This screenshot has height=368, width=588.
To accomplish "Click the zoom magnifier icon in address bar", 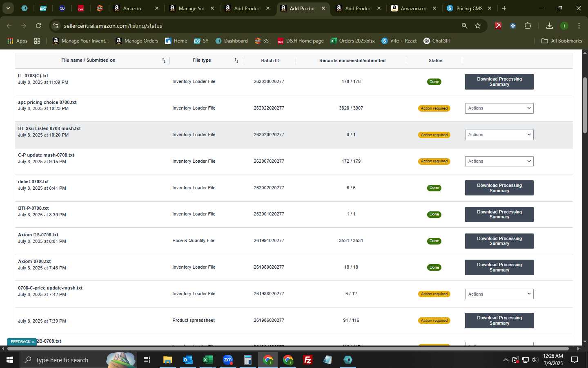I will (464, 26).
